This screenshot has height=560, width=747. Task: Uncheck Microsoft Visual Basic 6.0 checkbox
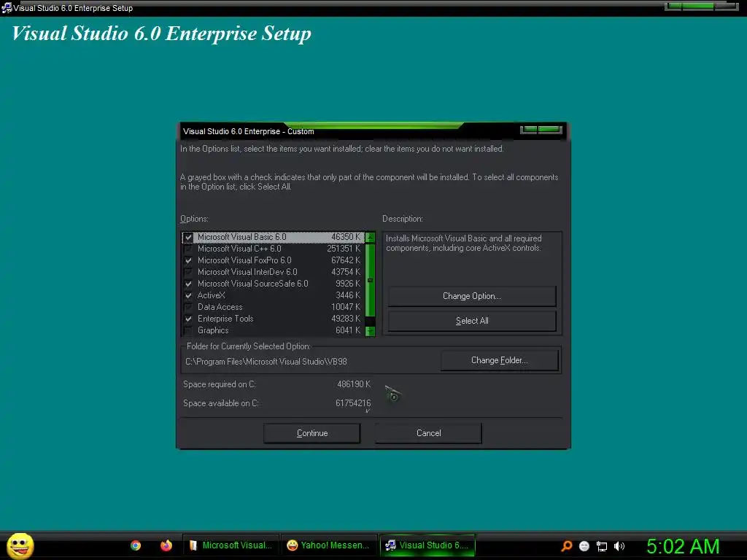pos(189,237)
